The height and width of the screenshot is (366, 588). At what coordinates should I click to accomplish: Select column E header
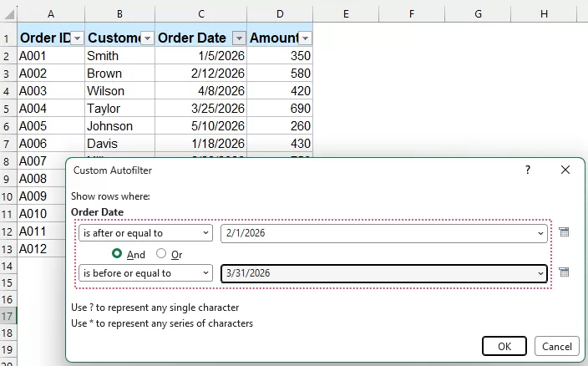(x=346, y=14)
